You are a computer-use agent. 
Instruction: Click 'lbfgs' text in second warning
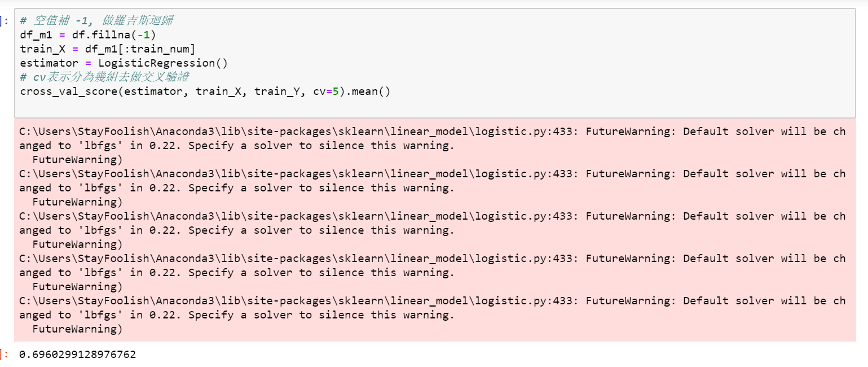[98, 188]
